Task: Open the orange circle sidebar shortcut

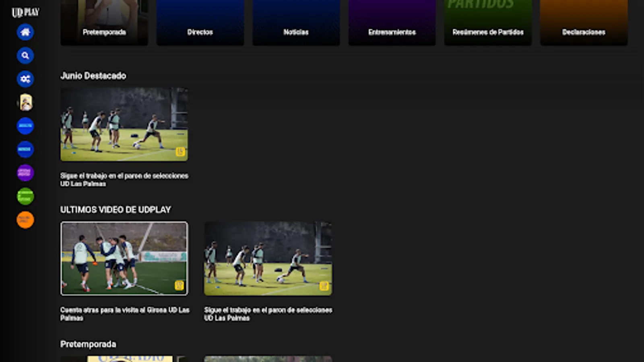Action: 25,220
